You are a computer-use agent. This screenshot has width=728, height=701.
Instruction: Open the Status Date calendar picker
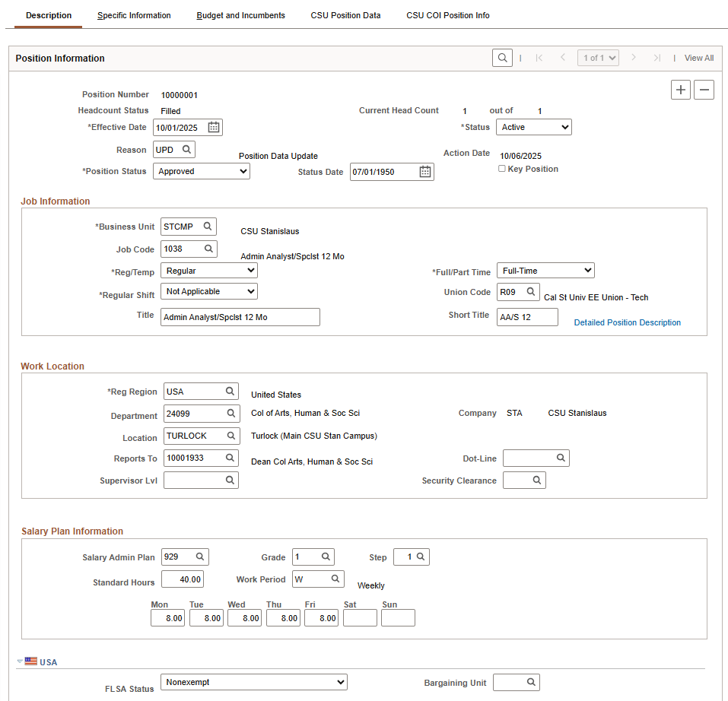coord(425,172)
